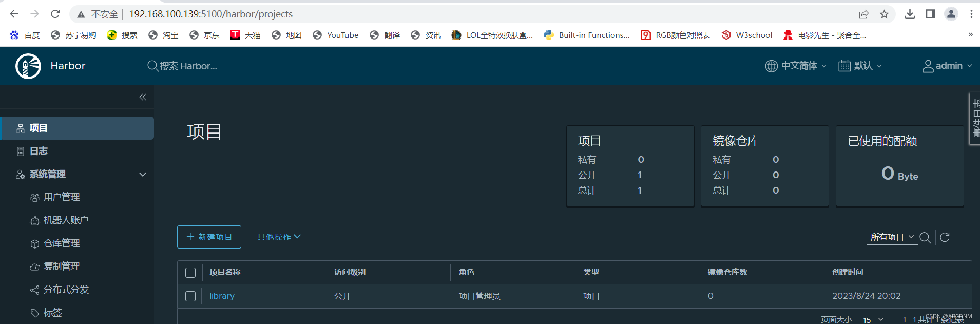Sort by 创建时间 column header
This screenshot has height=324, width=980.
[848, 272]
